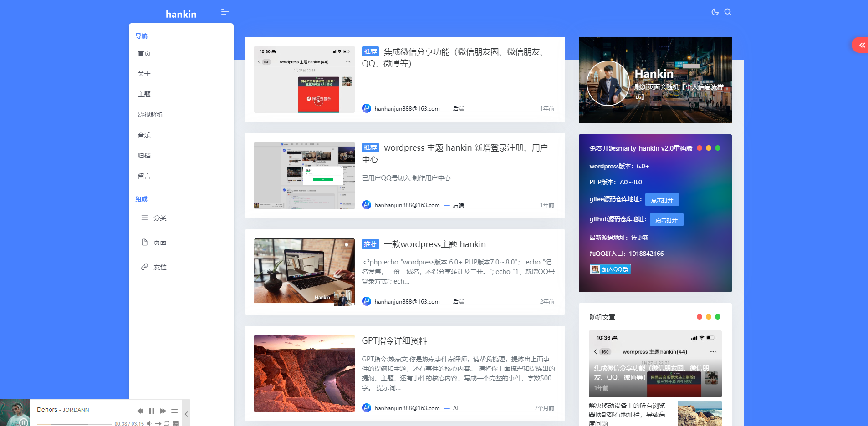Click the 分类 list icon
This screenshot has width=868, height=426.
[x=144, y=218]
